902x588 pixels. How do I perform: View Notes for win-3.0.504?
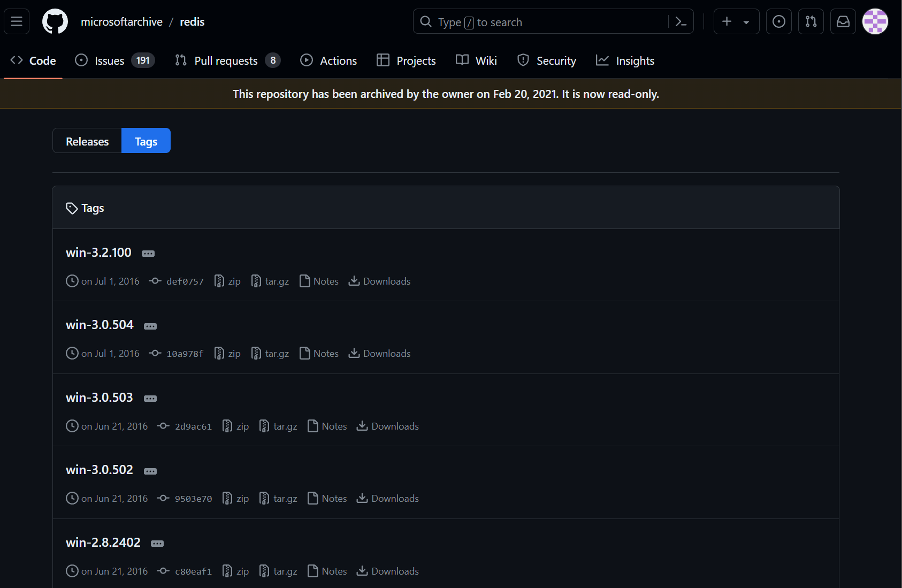tap(319, 353)
